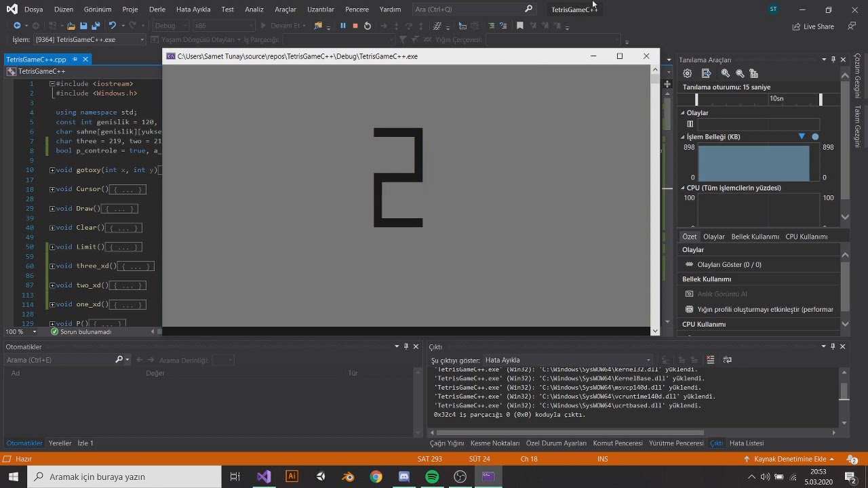The width and height of the screenshot is (868, 488).
Task: Expand the Clear() function block
Action: (x=52, y=228)
